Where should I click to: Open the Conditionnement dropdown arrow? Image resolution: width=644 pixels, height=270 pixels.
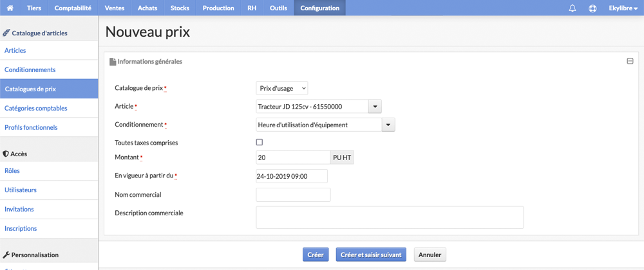pos(388,125)
